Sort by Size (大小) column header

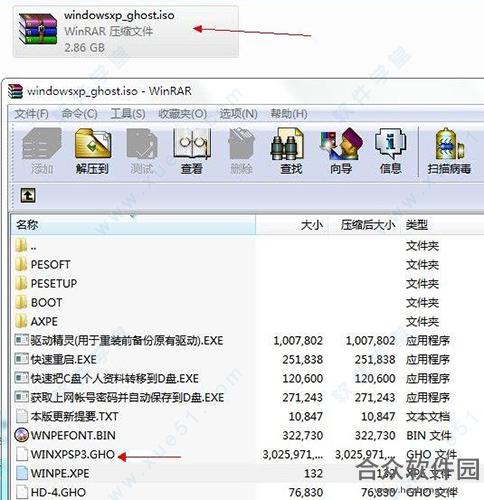click(292, 225)
